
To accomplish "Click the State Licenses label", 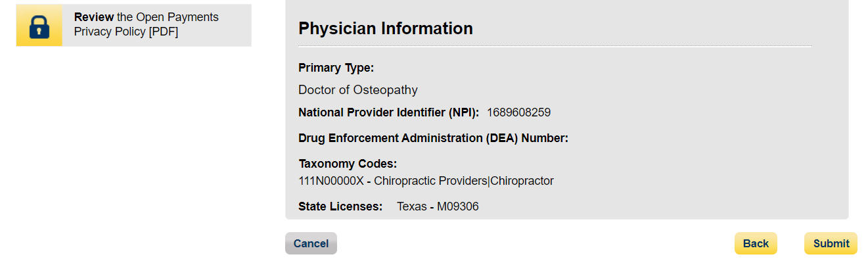I will tap(340, 206).
